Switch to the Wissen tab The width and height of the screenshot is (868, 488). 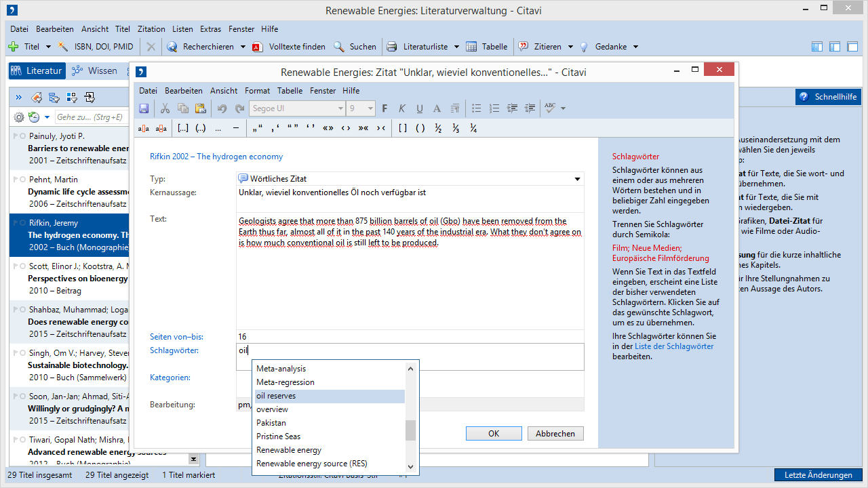(x=94, y=70)
